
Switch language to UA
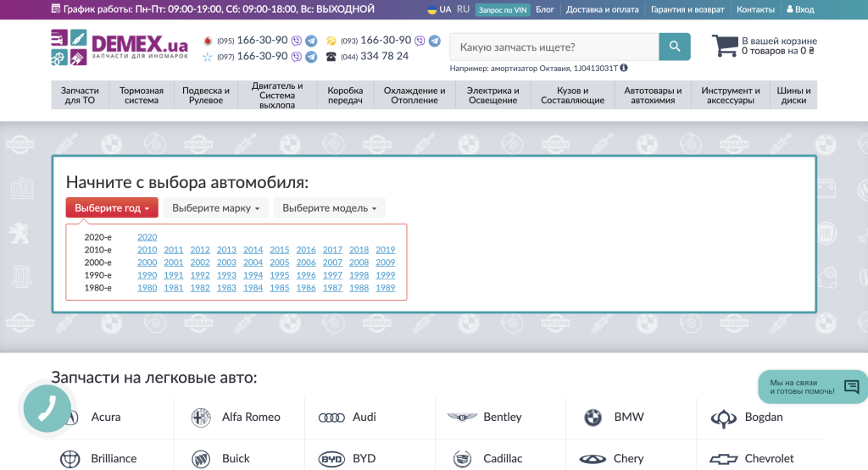(x=445, y=9)
